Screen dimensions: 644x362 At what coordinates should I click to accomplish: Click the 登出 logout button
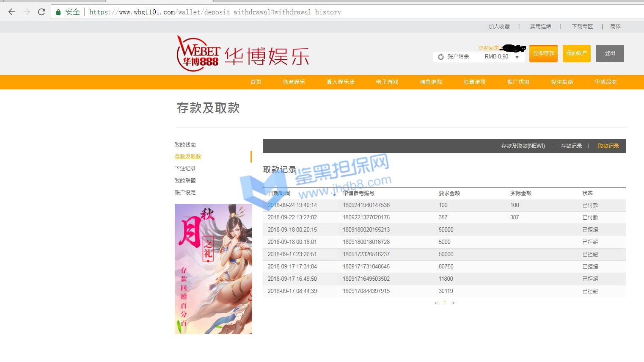click(610, 53)
